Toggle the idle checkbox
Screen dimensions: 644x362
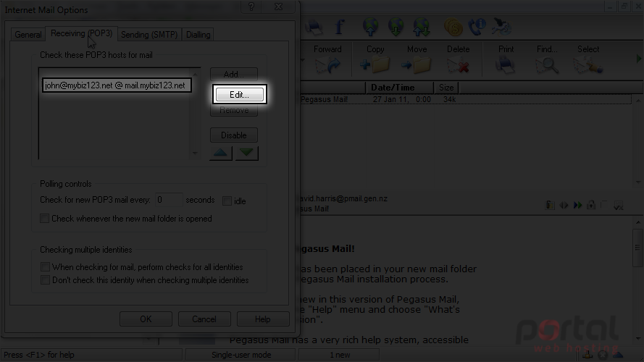227,201
